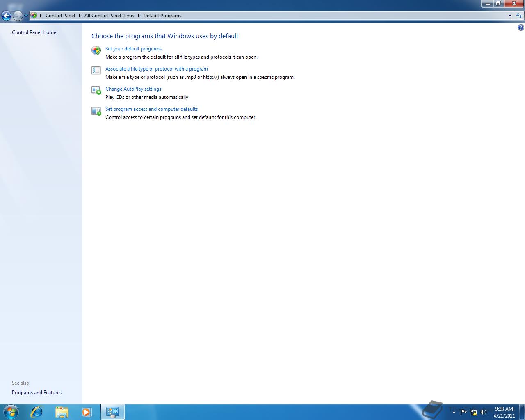
Task: Minimize the Default Programs window
Action: 487,4
